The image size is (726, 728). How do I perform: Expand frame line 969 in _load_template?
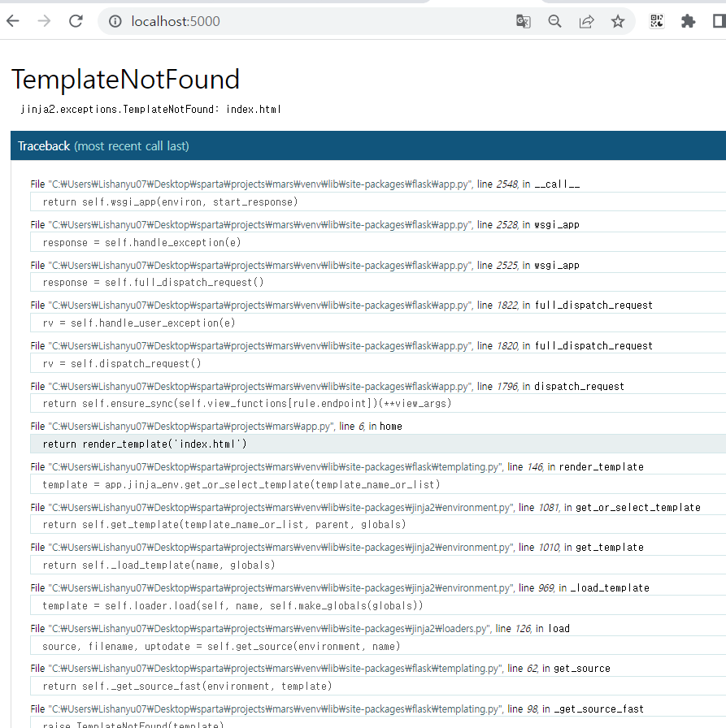340,588
